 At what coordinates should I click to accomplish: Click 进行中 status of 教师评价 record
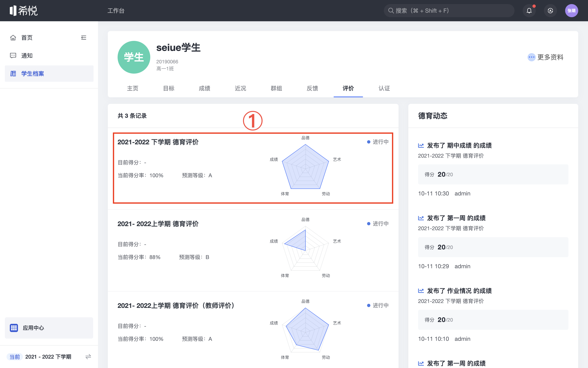coord(378,305)
